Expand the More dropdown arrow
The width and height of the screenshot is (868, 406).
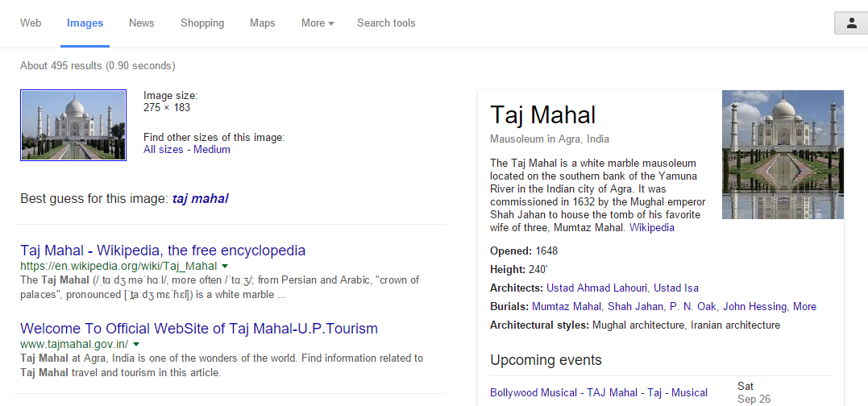point(331,24)
